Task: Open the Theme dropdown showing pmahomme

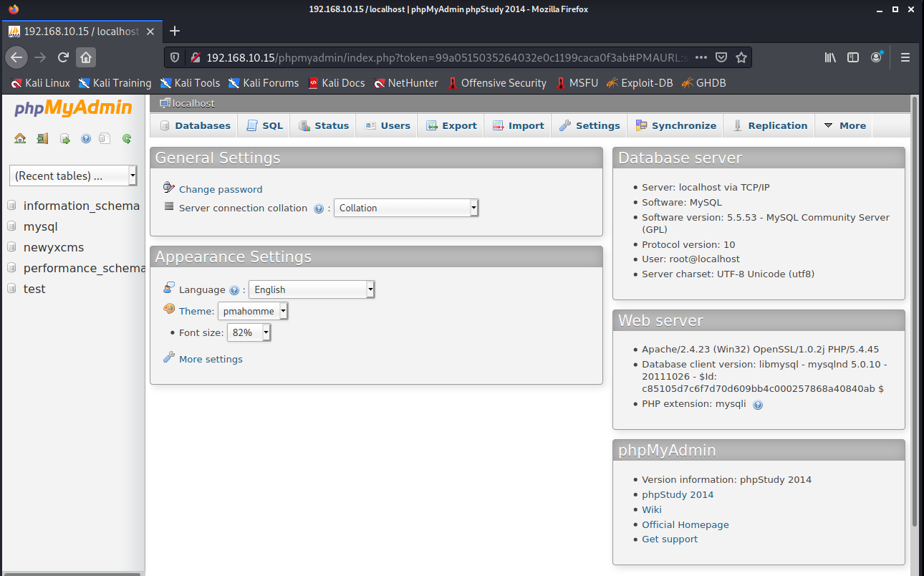Action: [x=253, y=311]
